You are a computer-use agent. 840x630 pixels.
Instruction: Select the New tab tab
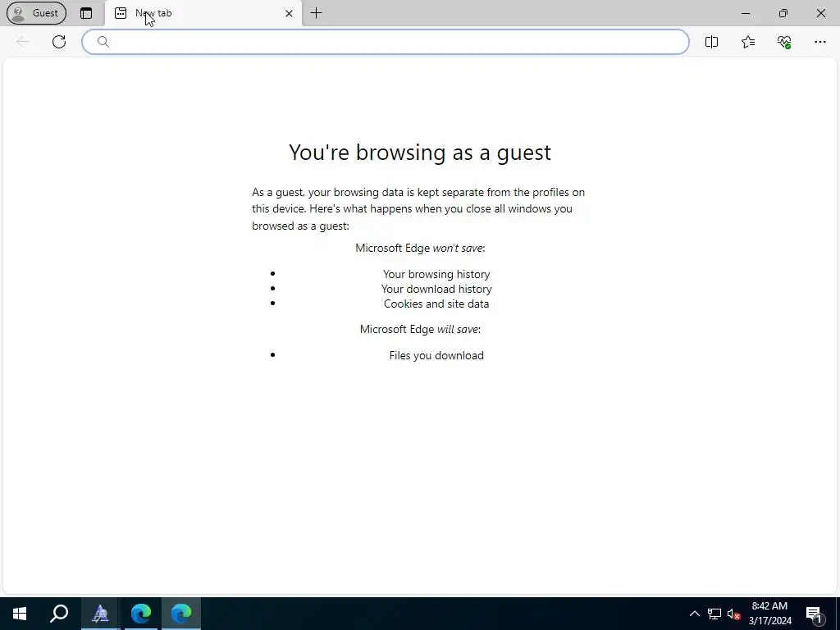203,13
